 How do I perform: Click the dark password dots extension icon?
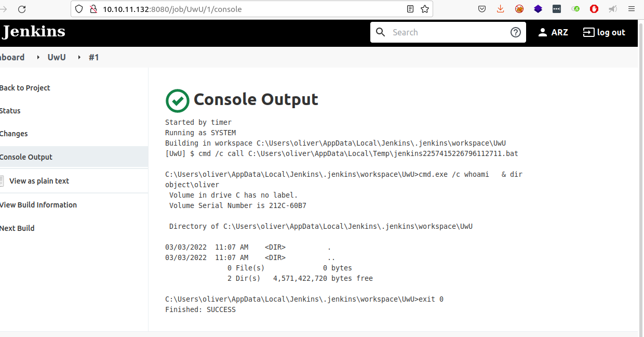point(557,9)
